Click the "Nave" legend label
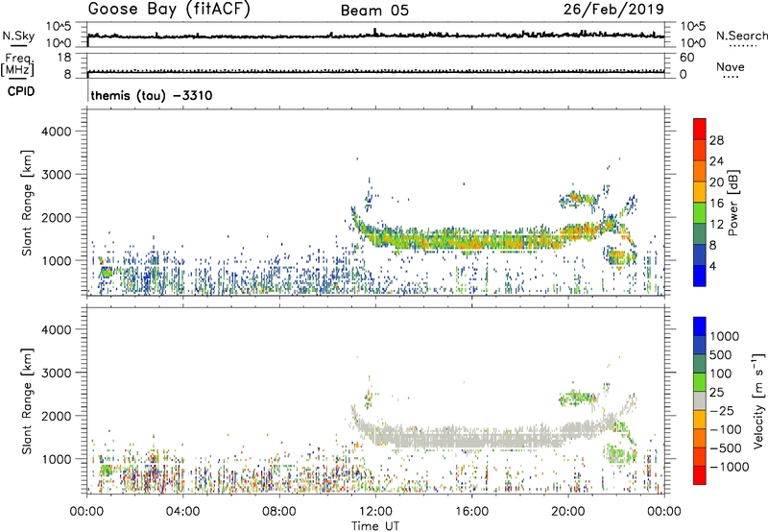Screen dimensions: 768x532 coord(731,66)
